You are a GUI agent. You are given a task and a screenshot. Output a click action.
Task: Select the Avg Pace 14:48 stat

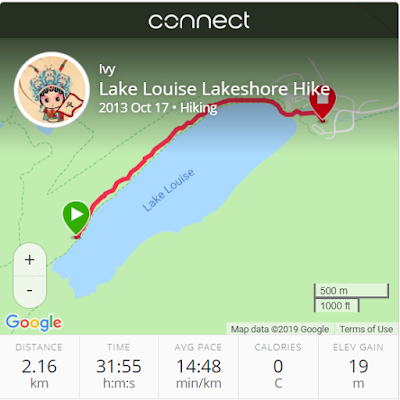pos(199,366)
